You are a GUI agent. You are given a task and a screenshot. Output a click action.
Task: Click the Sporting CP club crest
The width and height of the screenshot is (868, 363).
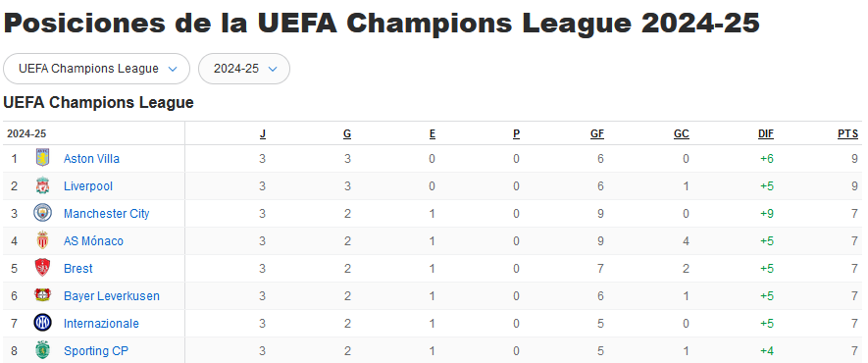42,351
